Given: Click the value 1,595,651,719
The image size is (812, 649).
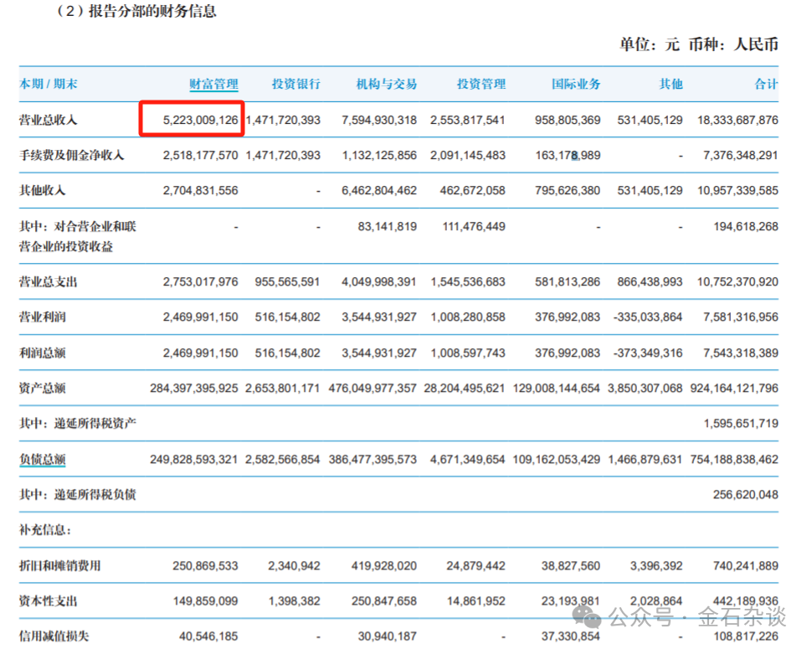Looking at the screenshot, I should click(x=741, y=424).
